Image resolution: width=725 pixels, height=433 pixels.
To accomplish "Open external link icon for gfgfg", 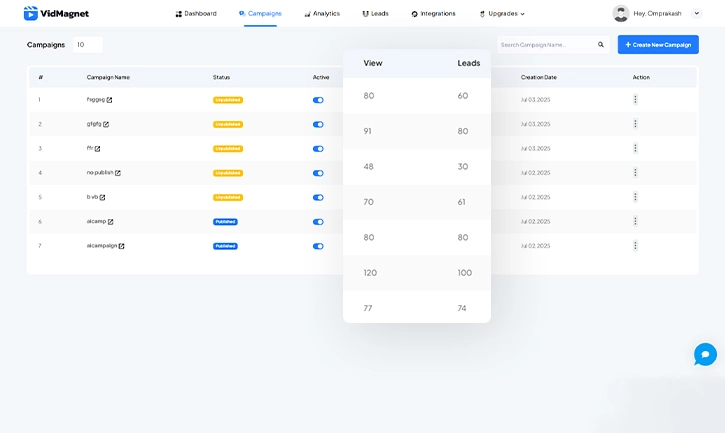I will point(106,124).
